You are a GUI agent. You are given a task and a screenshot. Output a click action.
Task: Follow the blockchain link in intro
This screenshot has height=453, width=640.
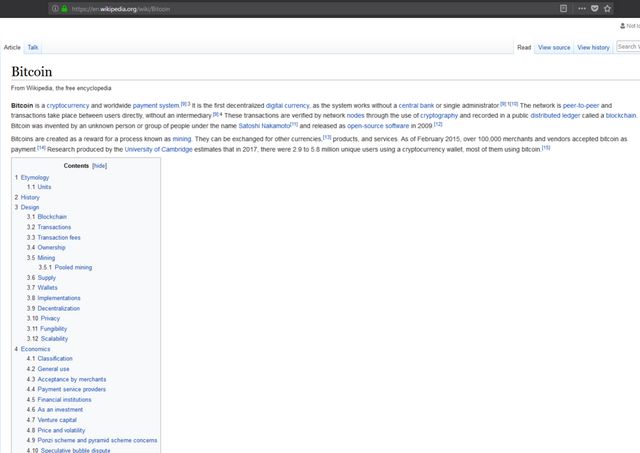click(x=621, y=115)
